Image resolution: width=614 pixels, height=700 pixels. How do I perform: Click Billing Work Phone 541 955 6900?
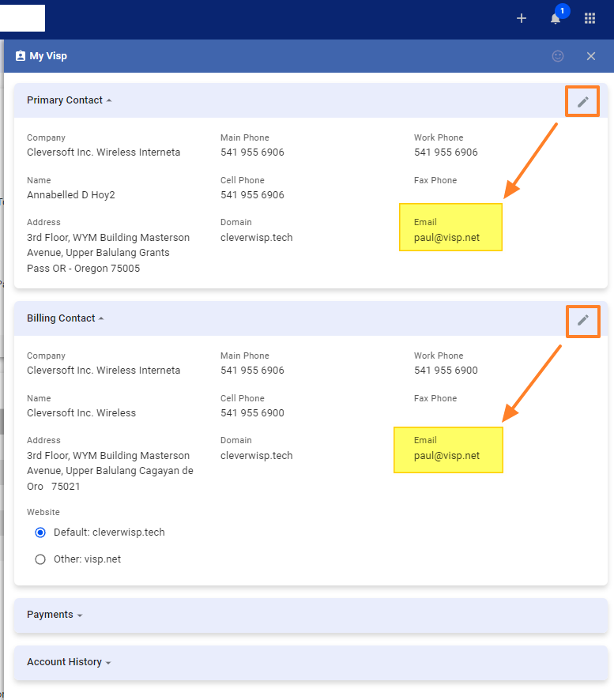(x=446, y=371)
